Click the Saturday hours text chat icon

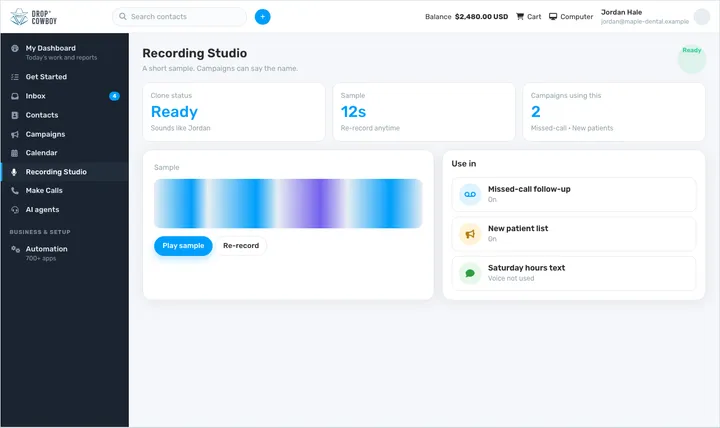pyautogui.click(x=470, y=273)
